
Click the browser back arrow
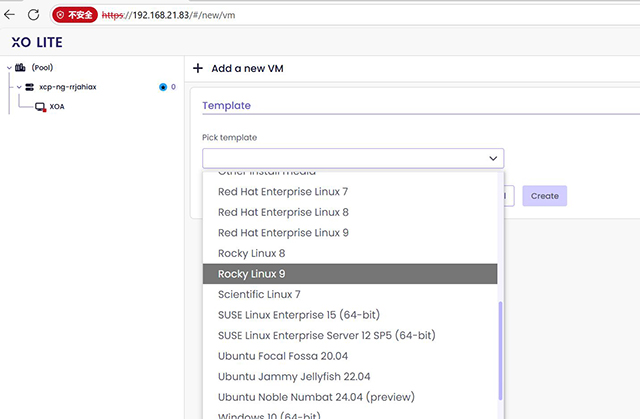pos(9,15)
